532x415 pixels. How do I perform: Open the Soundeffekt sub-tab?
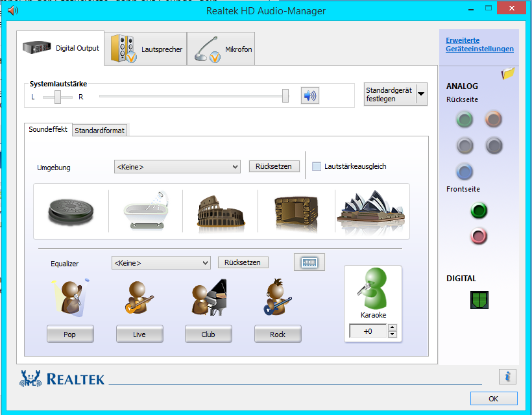[x=48, y=129]
